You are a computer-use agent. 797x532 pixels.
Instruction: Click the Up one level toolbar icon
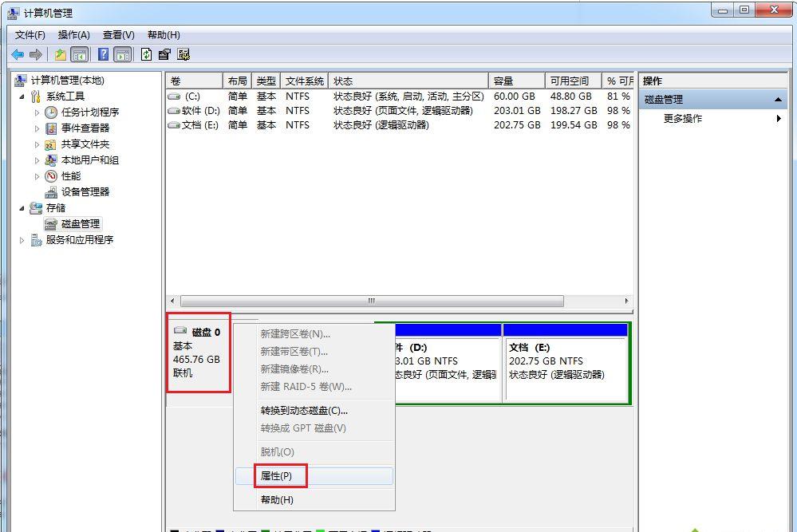pos(61,54)
